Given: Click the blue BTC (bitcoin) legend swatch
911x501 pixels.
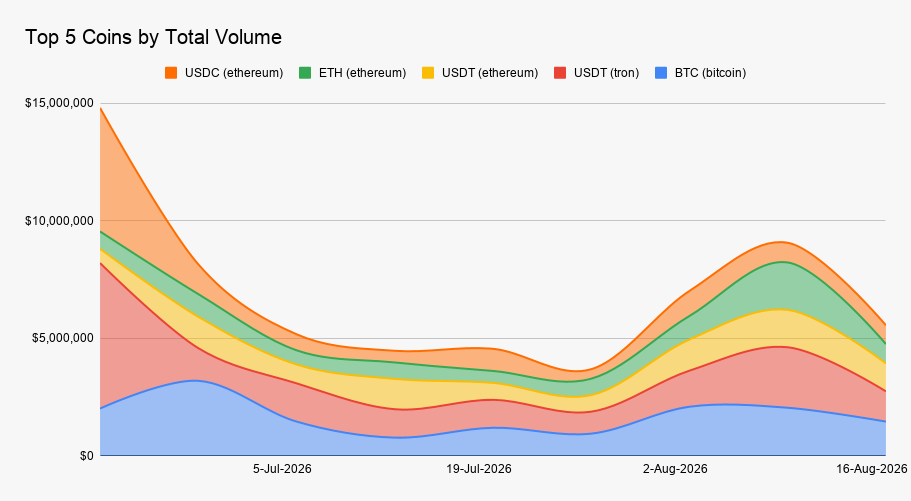Looking at the screenshot, I should tap(661, 73).
